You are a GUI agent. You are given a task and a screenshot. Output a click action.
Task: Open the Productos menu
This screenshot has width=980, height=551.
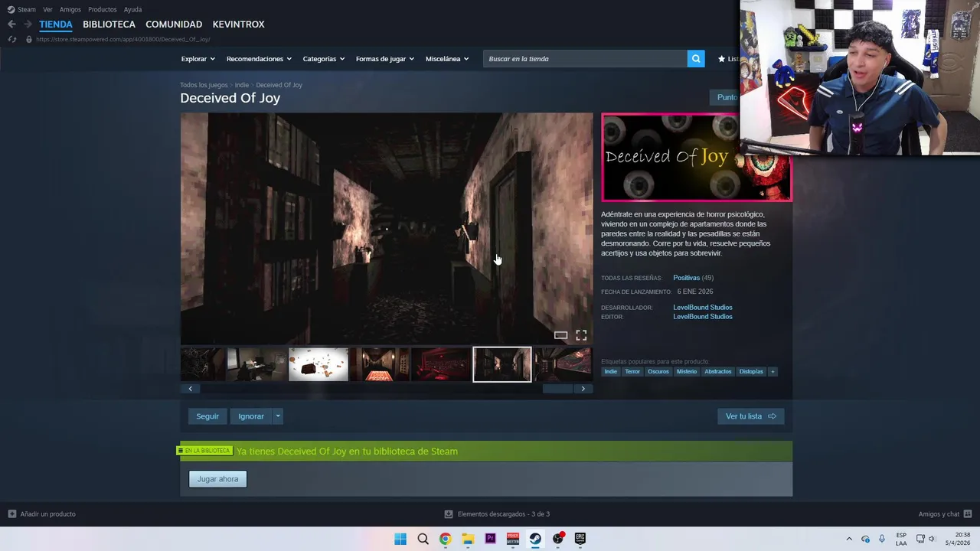103,9
